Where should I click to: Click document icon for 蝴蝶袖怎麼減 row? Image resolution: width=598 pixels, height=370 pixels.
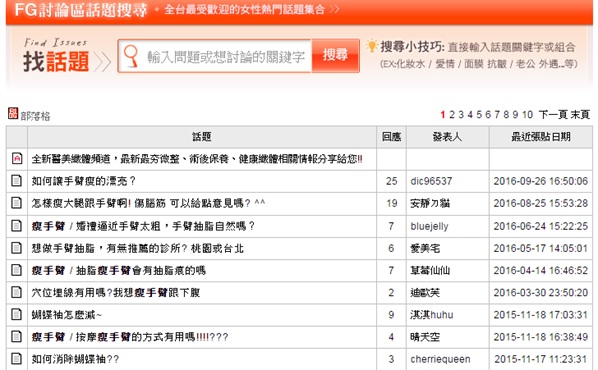click(16, 314)
